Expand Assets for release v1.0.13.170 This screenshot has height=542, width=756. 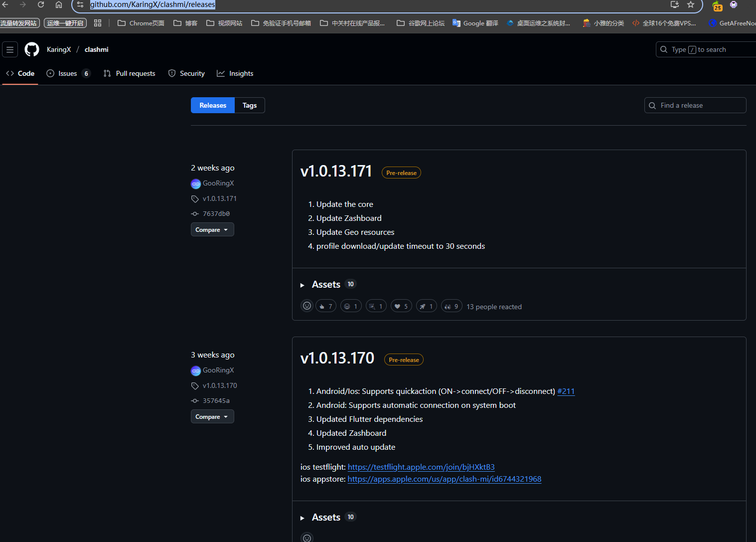coord(326,518)
